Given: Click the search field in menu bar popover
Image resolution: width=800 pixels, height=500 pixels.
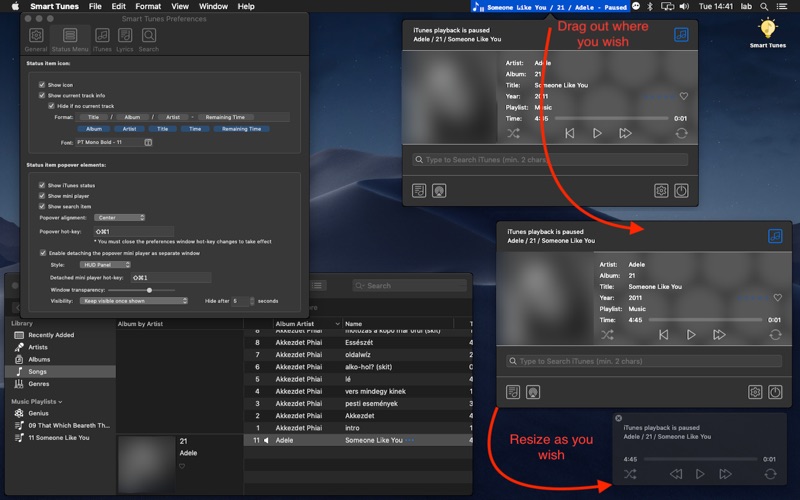Looking at the screenshot, I should pos(550,160).
